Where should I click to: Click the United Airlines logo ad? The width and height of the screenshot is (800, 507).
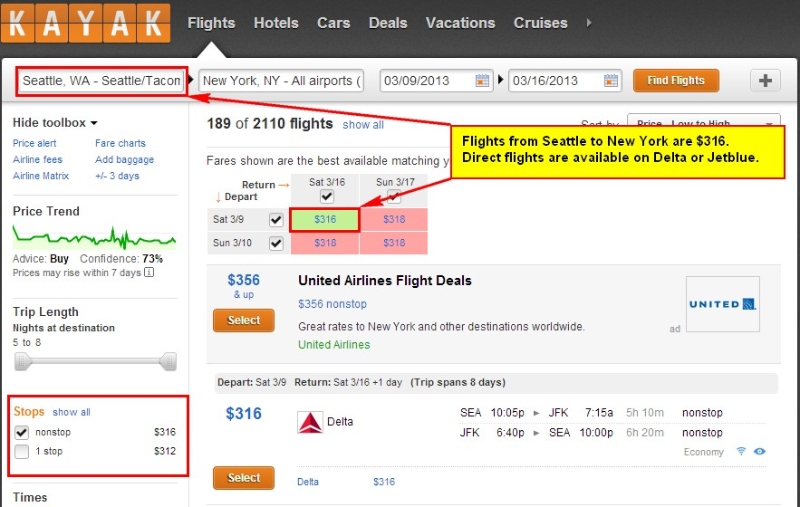coord(722,304)
